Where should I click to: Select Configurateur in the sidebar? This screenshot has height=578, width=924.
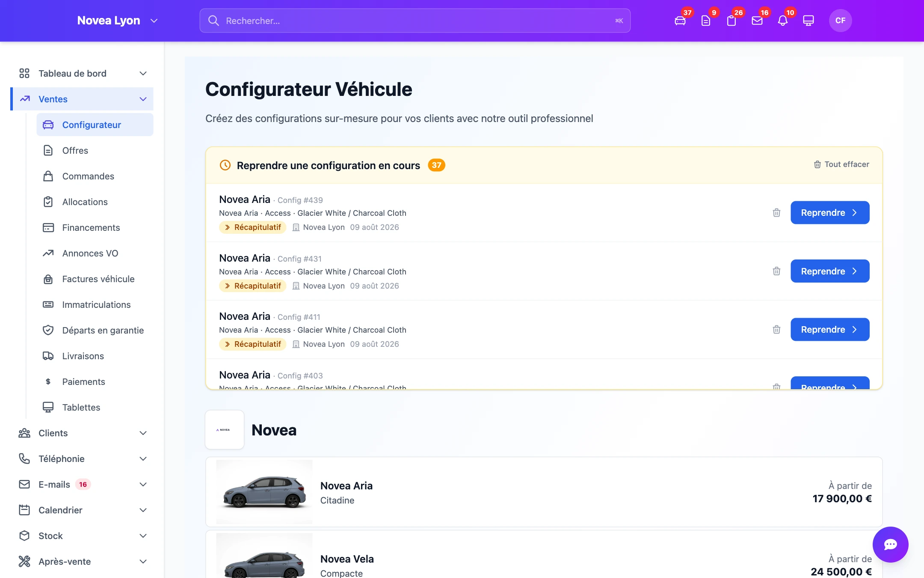pos(95,125)
